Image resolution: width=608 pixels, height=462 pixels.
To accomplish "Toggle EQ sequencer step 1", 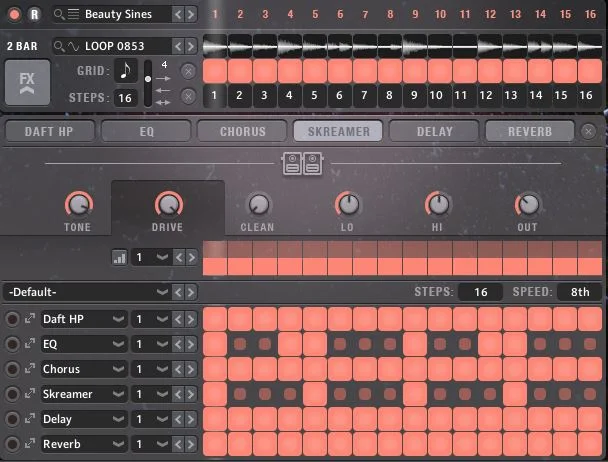I will click(215, 344).
